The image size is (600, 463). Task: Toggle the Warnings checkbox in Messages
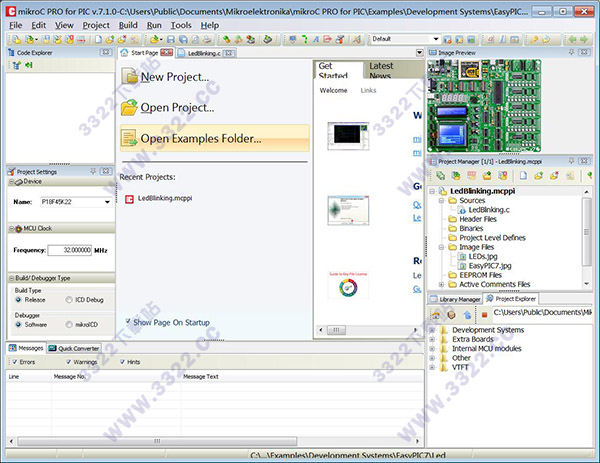tap(68, 362)
